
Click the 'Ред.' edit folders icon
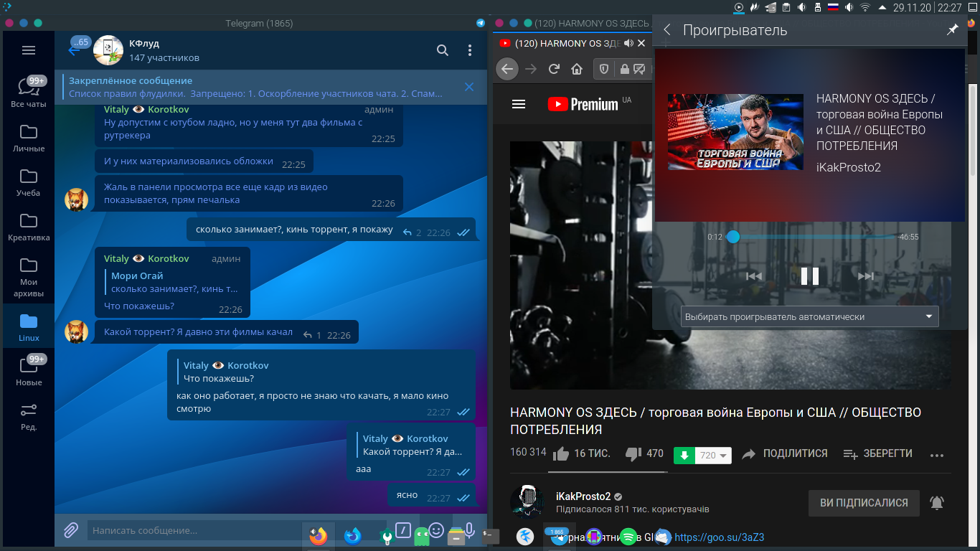(28, 415)
